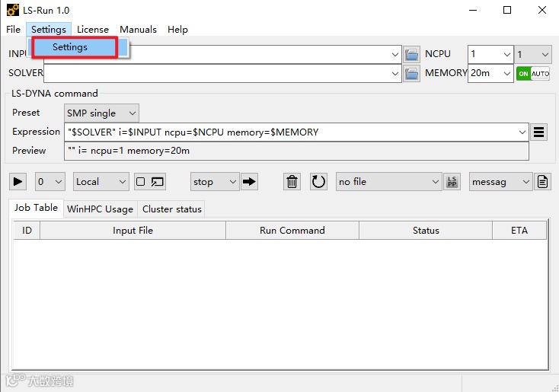This screenshot has height=392, width=559.
Task: Minimize the LS-Run window
Action: pyautogui.click(x=473, y=10)
